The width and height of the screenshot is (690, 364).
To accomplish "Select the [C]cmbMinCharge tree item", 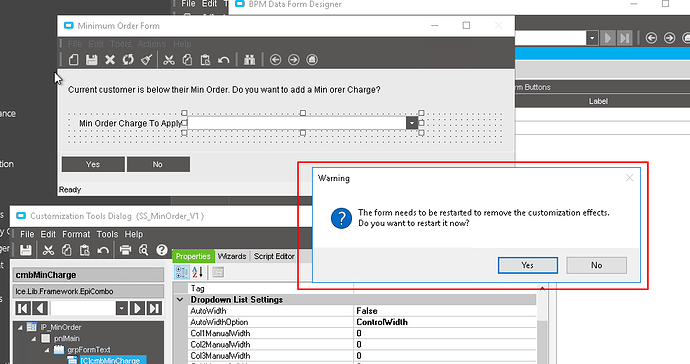I will click(x=109, y=360).
